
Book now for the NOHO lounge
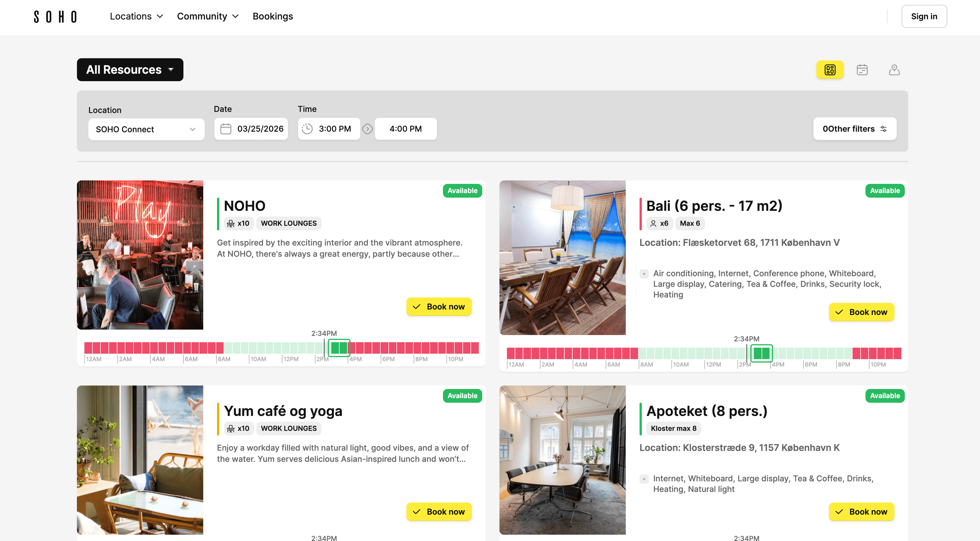(x=439, y=306)
